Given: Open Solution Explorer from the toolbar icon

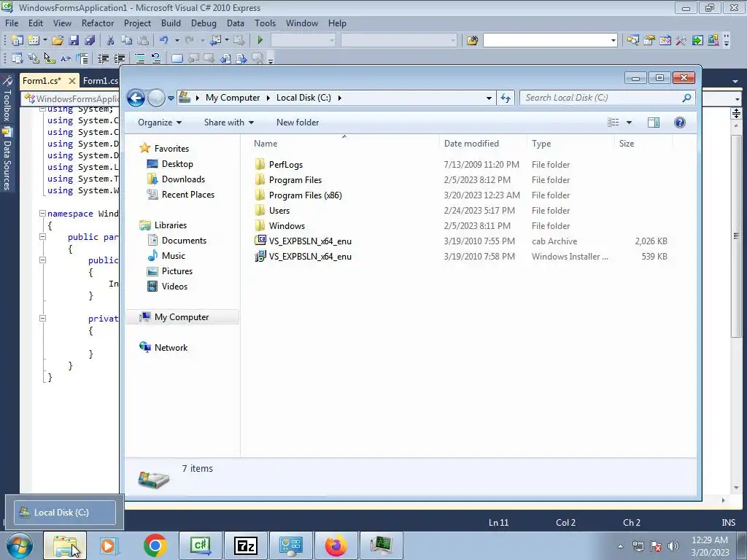Looking at the screenshot, I should tap(632, 41).
